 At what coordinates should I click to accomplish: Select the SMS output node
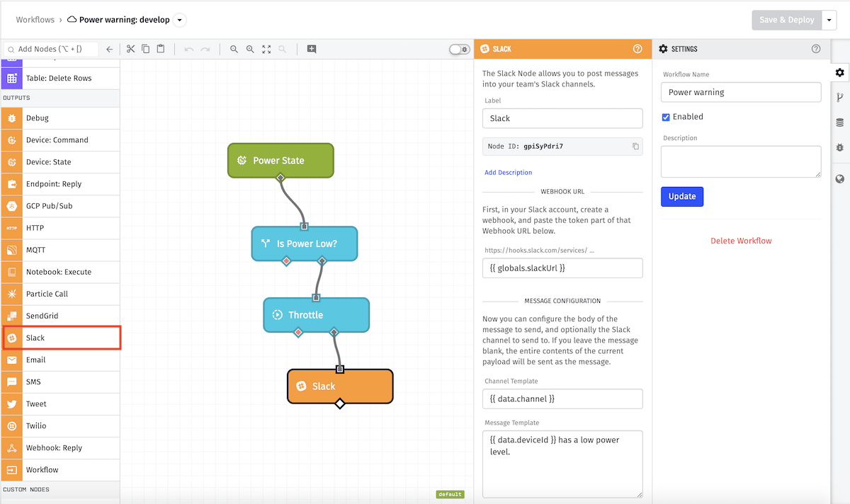[x=60, y=382]
